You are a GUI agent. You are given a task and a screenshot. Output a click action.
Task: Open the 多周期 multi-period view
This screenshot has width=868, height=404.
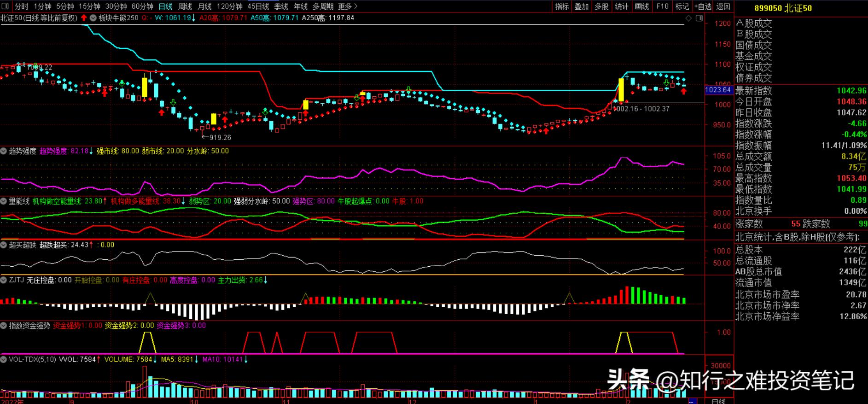point(323,6)
